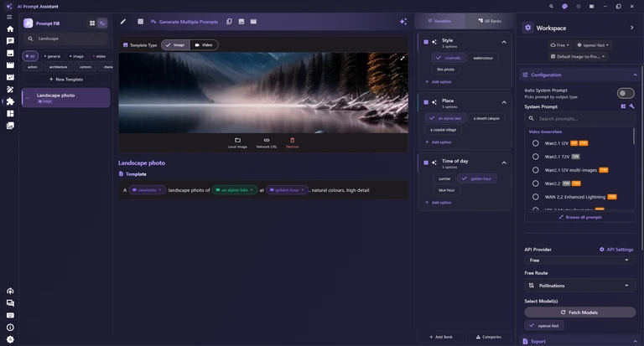This screenshot has height=346, width=644.
Task: Click the dice randomize icon in toolbar
Action: pos(141,22)
